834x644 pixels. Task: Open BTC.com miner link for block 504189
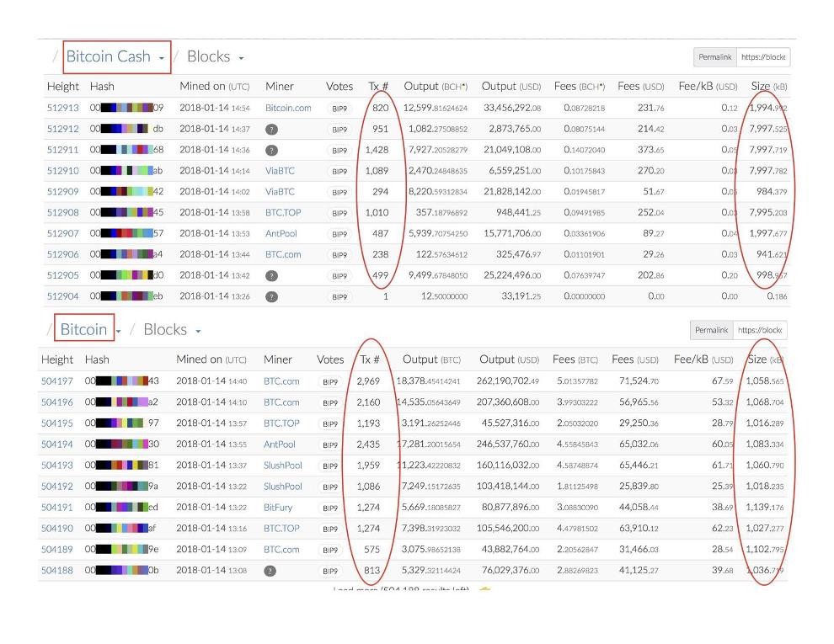pos(281,550)
